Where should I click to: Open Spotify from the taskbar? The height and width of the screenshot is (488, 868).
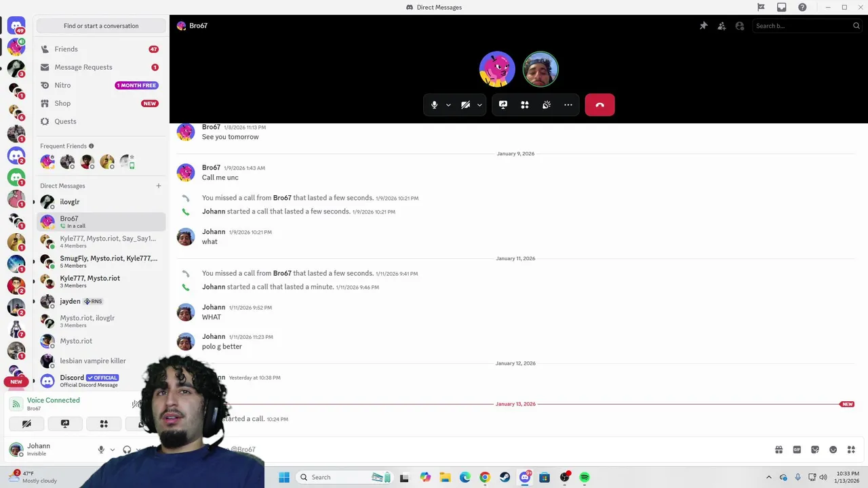click(x=585, y=477)
